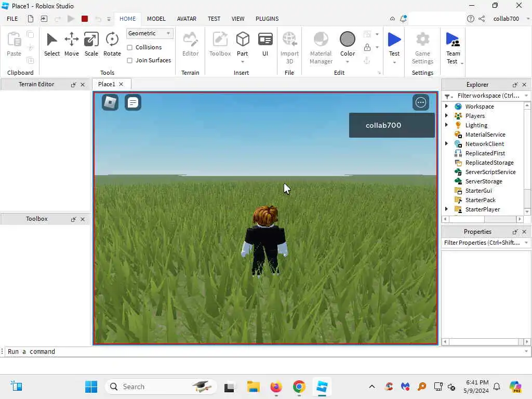Expand the Workspace tree node
The image size is (532, 399).
pos(446,106)
